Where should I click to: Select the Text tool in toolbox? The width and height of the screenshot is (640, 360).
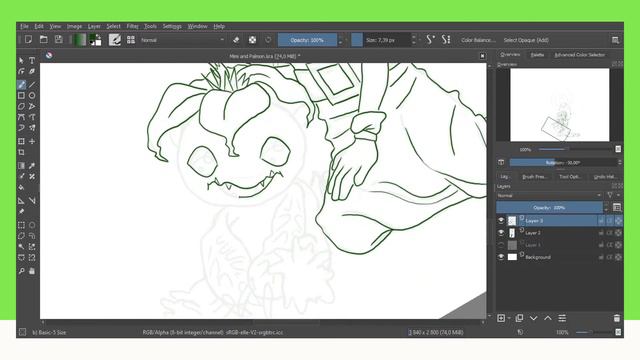pos(32,60)
